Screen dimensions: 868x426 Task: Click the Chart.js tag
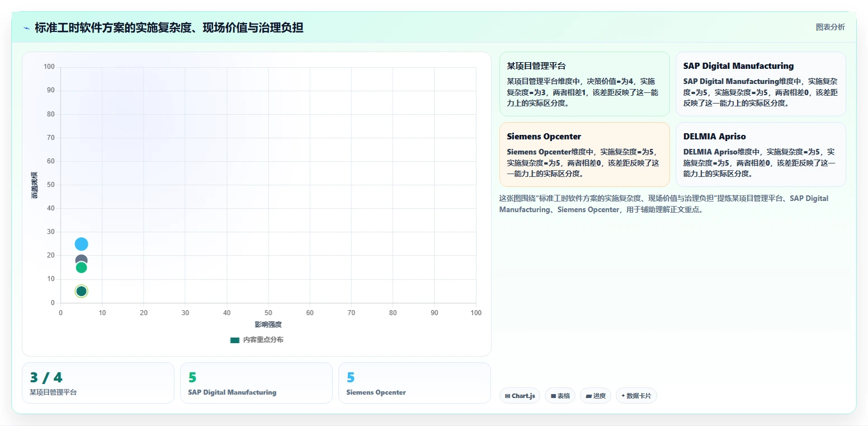click(x=520, y=396)
